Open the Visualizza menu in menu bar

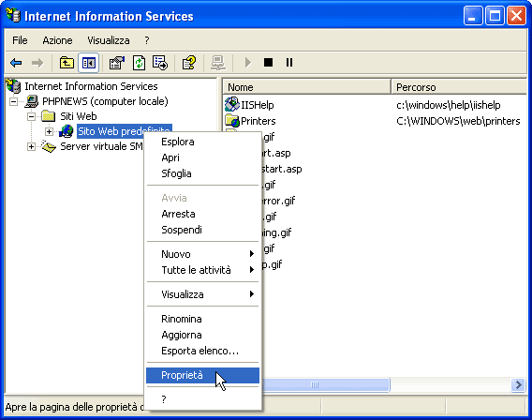pyautogui.click(x=109, y=40)
